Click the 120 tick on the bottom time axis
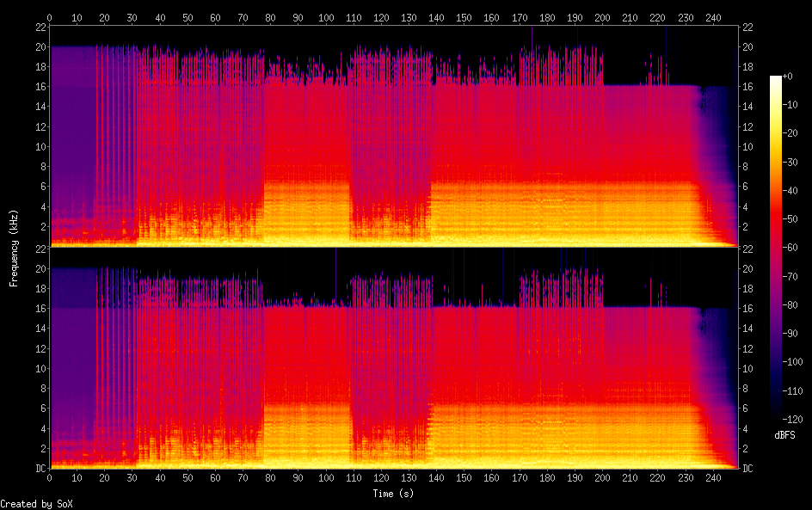Image resolution: width=812 pixels, height=510 pixels. pos(381,477)
